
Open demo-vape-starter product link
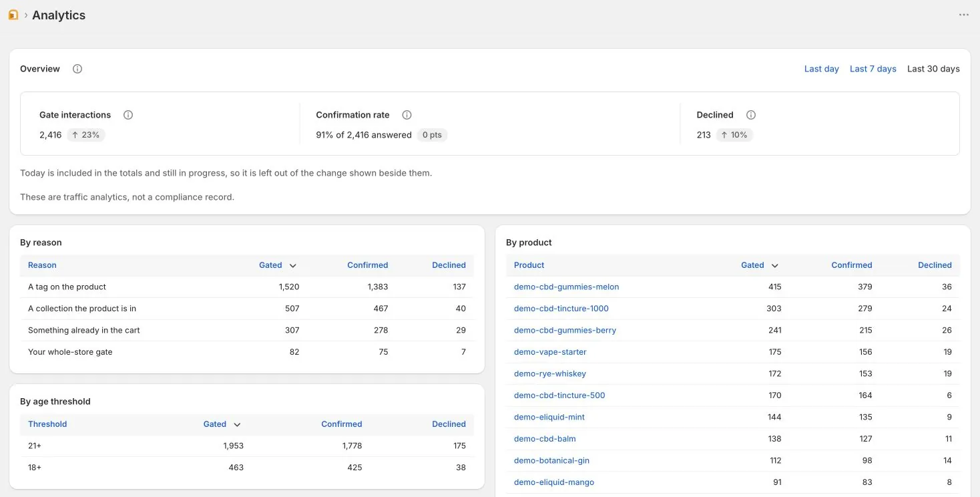(x=550, y=352)
